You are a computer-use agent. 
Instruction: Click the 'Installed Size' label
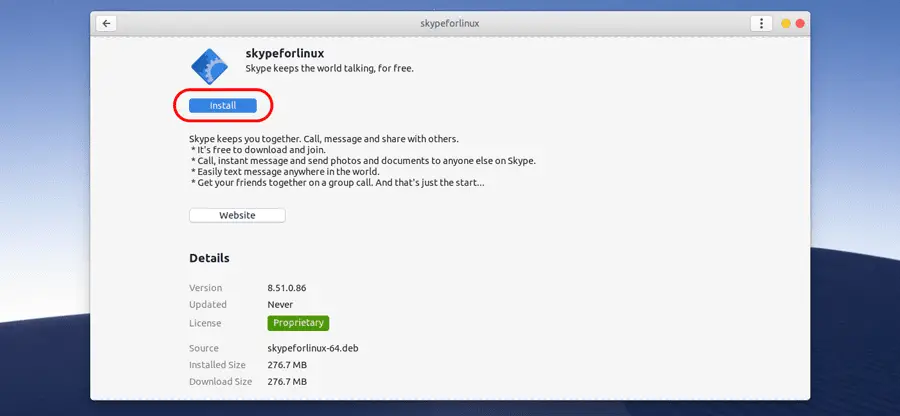pyautogui.click(x=218, y=365)
